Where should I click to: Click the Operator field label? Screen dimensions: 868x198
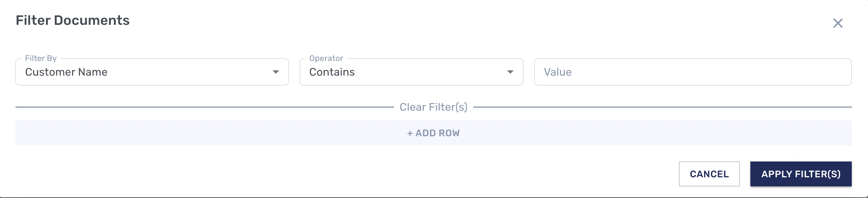tap(326, 58)
